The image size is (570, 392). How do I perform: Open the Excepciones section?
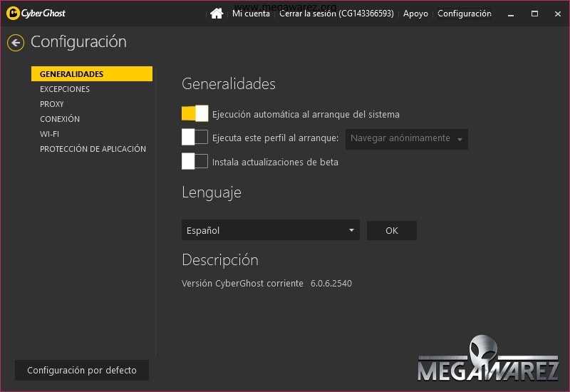point(65,89)
